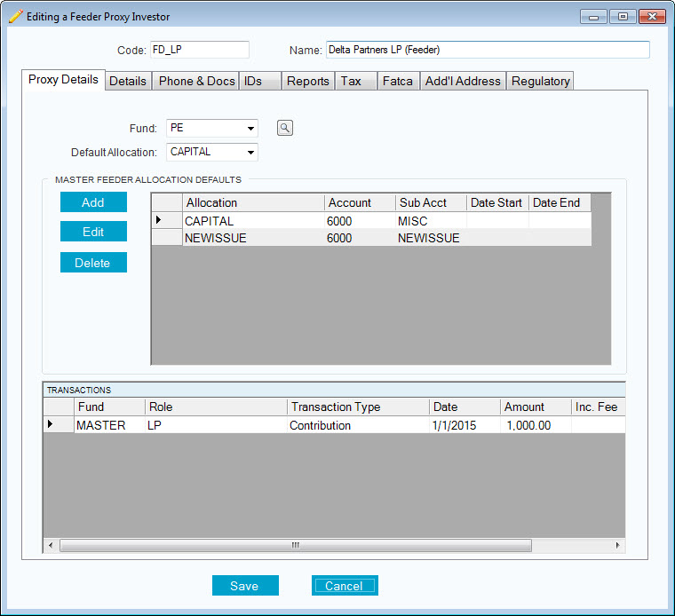
Task: Sort by the Transaction Type column header
Action: pos(335,407)
